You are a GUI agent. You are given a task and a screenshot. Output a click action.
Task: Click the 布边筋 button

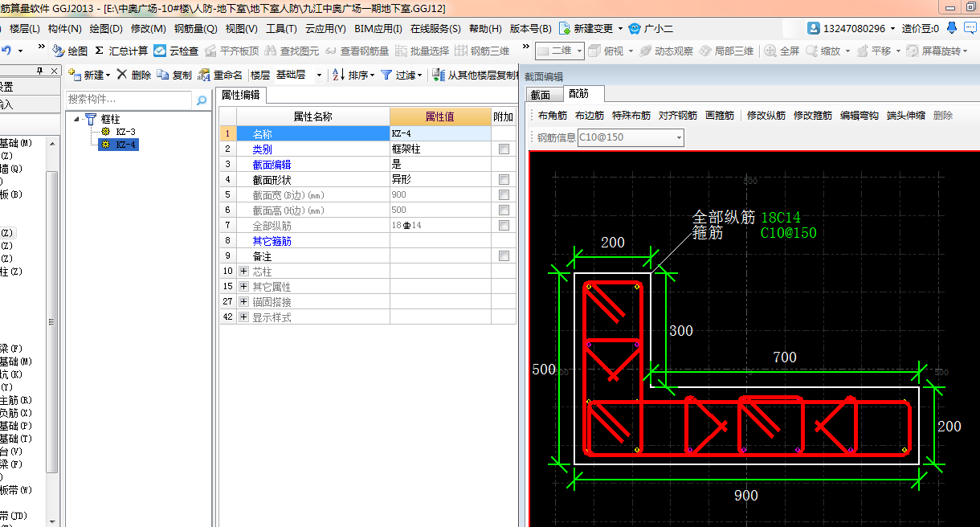coord(590,116)
